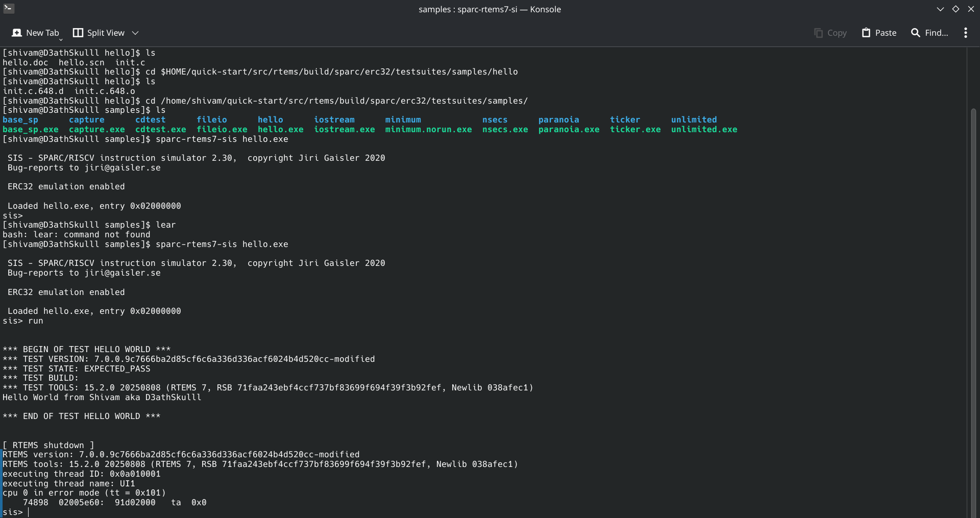Close the Konsole window
Image resolution: width=980 pixels, height=518 pixels.
point(971,9)
